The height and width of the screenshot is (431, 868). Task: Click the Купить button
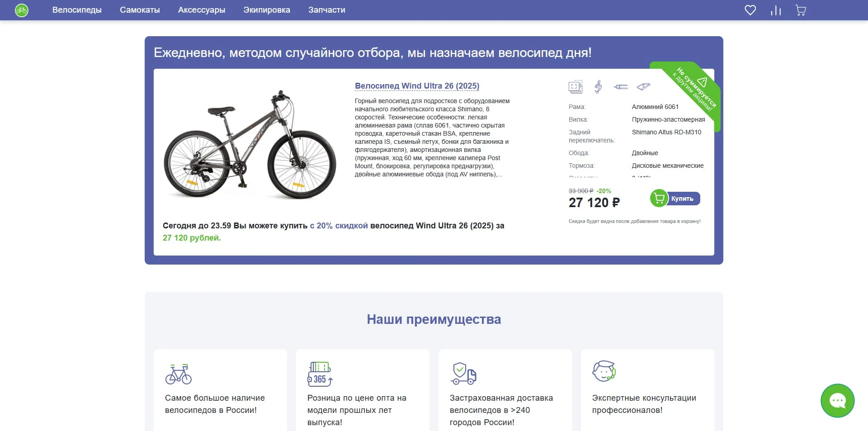coord(682,199)
